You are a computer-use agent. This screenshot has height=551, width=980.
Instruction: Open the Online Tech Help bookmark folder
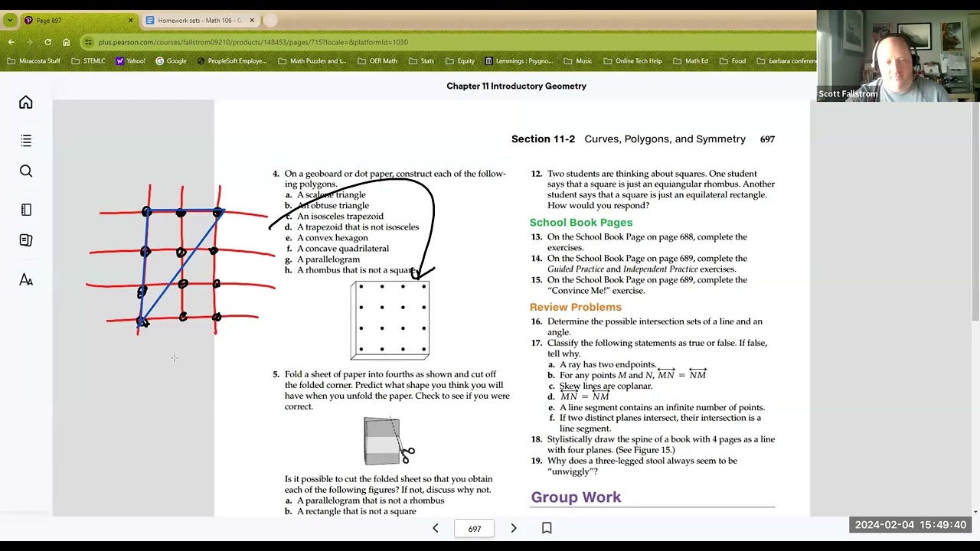click(x=632, y=61)
